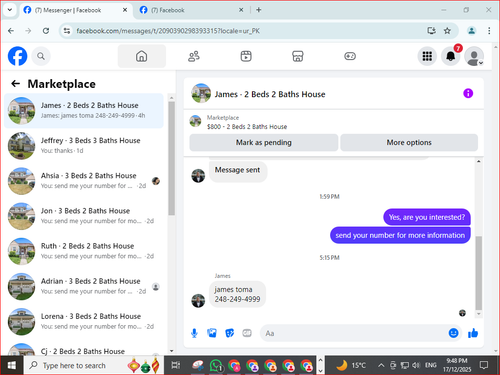Click listing thumbnail beside $800 Marketplace listing

tap(195, 121)
